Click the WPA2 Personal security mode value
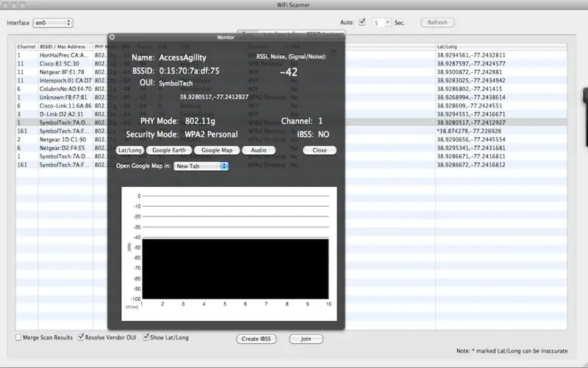The width and height of the screenshot is (588, 368). [211, 135]
